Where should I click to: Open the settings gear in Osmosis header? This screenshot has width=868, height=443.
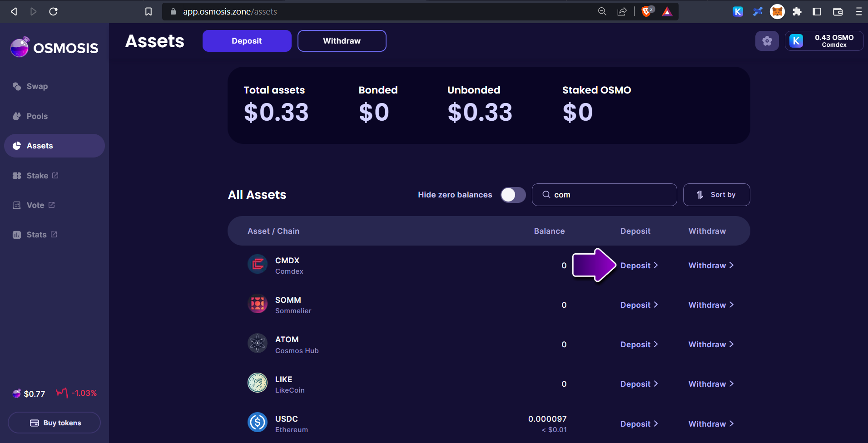click(x=767, y=41)
